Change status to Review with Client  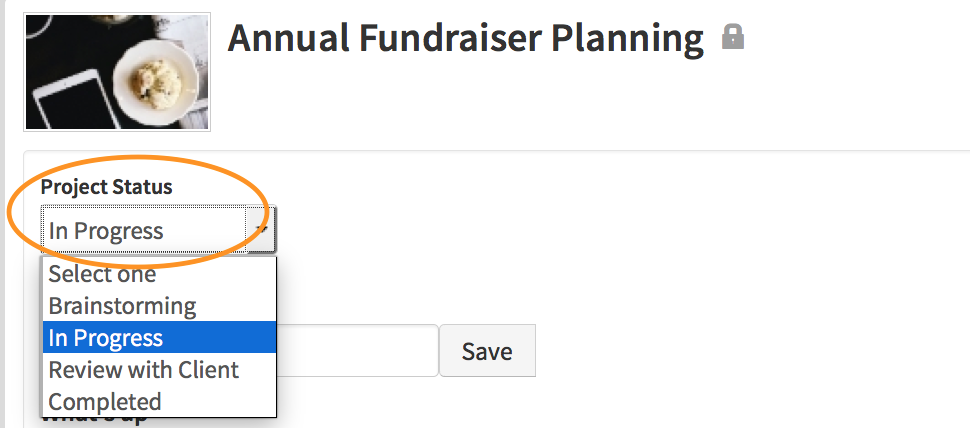(x=144, y=369)
